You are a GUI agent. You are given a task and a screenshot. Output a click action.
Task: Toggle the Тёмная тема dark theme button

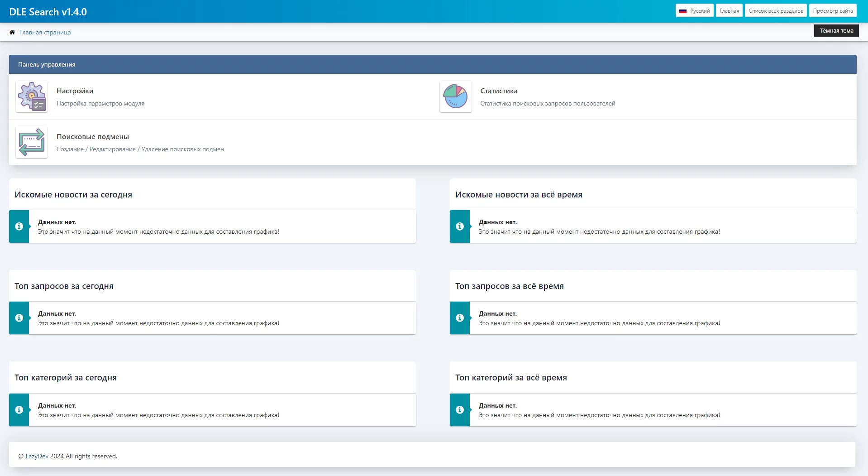click(x=836, y=31)
